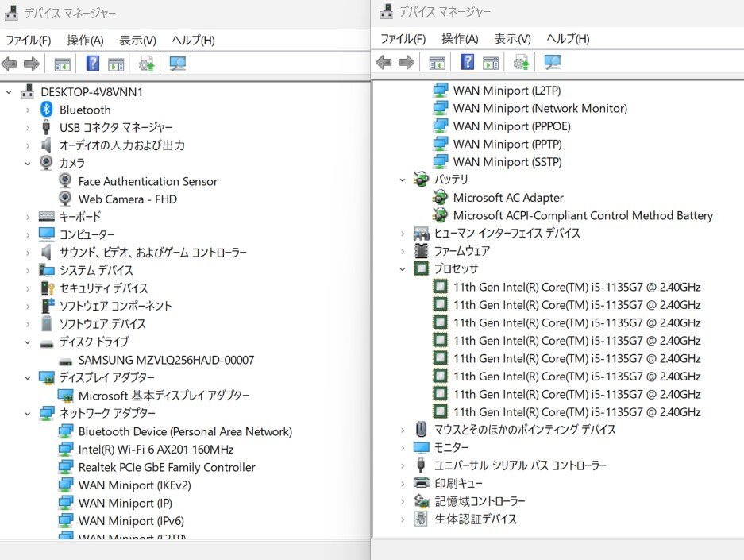
Task: Collapse the バッテリ category
Action: pos(403,180)
